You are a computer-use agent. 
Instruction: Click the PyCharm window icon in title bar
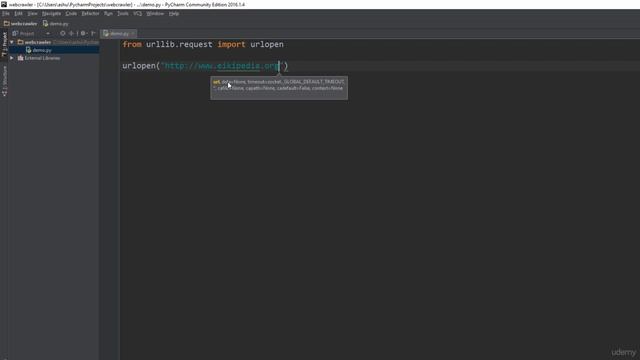point(4,4)
